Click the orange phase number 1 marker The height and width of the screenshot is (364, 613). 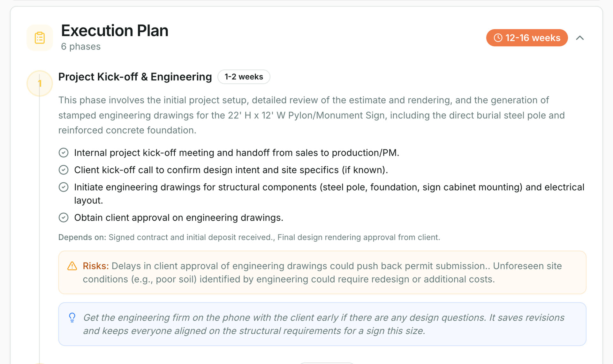[x=39, y=83]
